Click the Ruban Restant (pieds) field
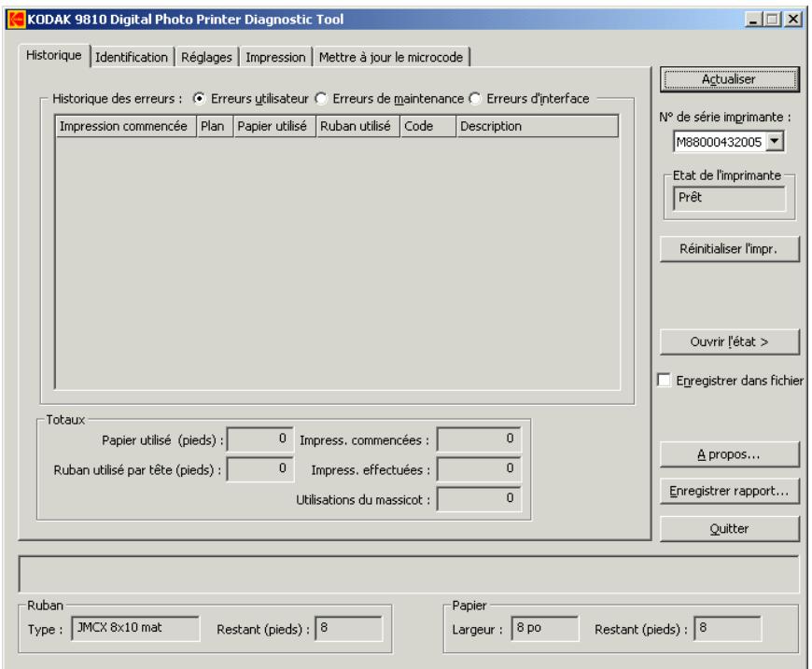812x669 pixels. 349,628
